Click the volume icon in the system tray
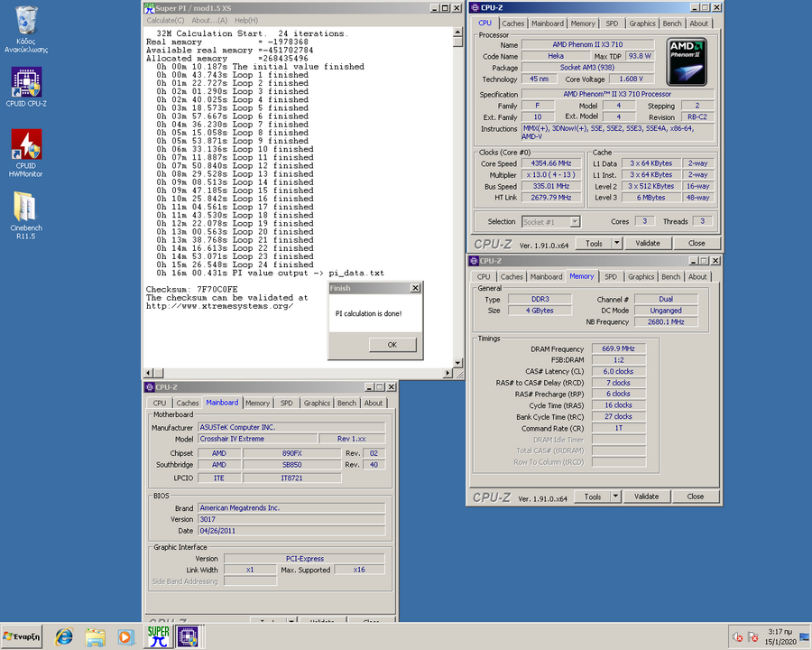 (737, 637)
